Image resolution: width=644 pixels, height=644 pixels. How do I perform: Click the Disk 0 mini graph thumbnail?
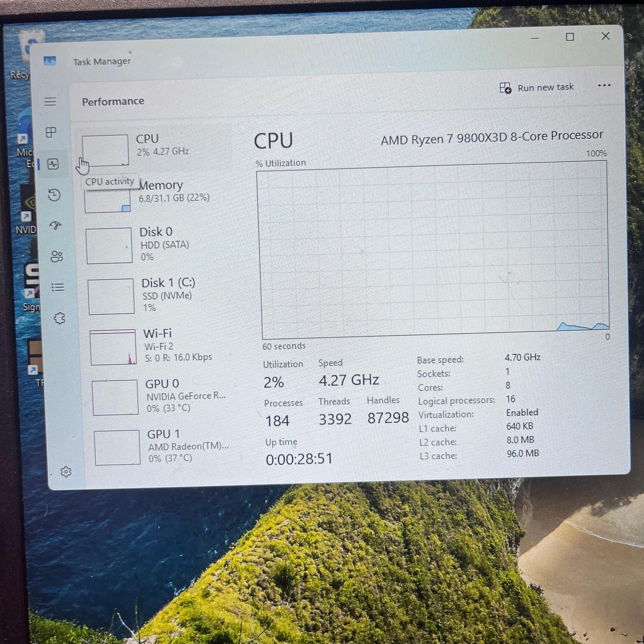(x=109, y=246)
